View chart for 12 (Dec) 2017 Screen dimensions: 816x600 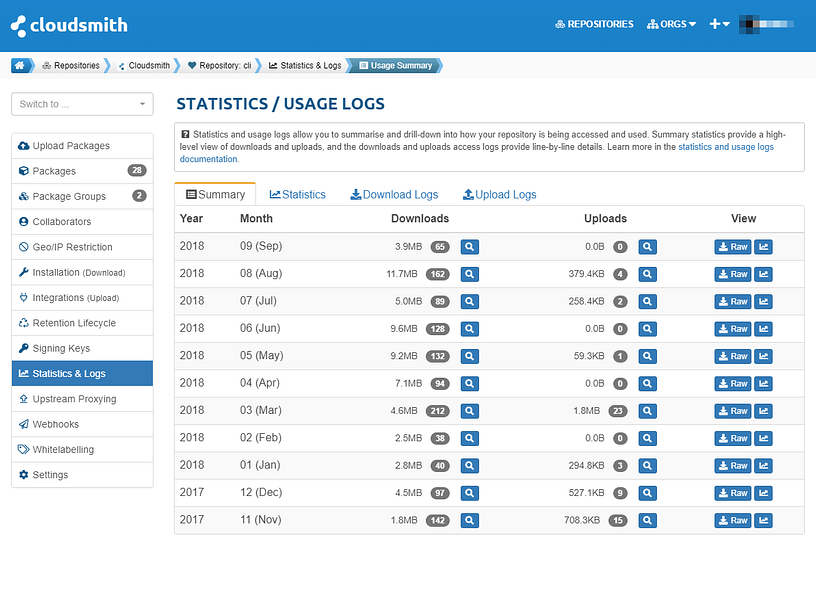763,493
